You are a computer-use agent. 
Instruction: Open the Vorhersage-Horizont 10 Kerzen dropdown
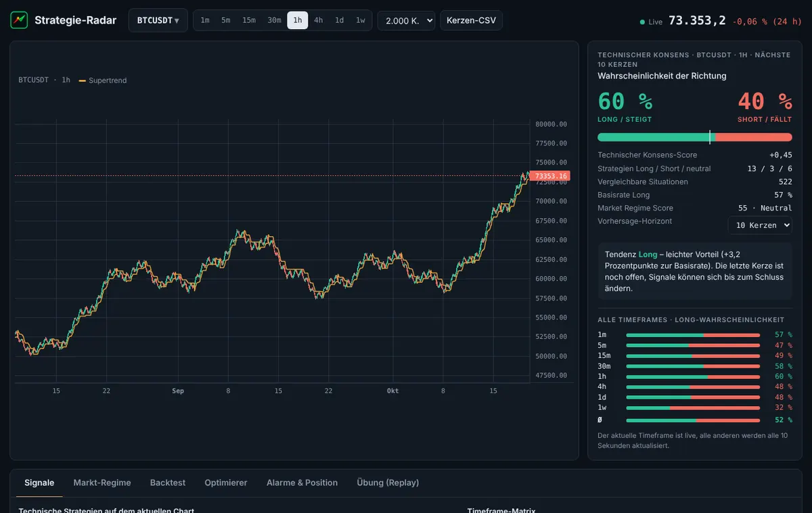click(760, 225)
